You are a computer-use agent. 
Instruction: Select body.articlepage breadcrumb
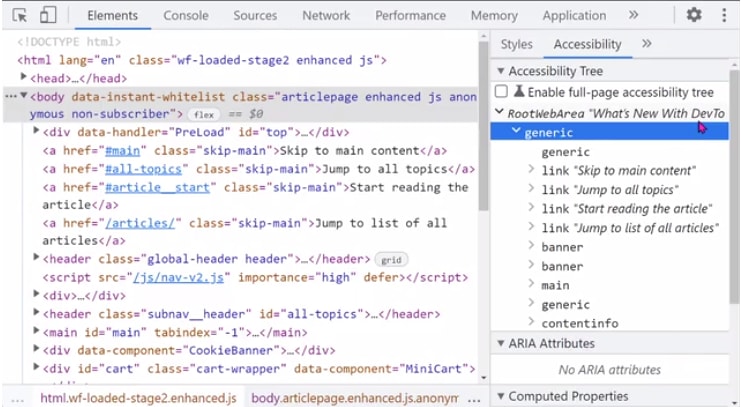point(354,398)
